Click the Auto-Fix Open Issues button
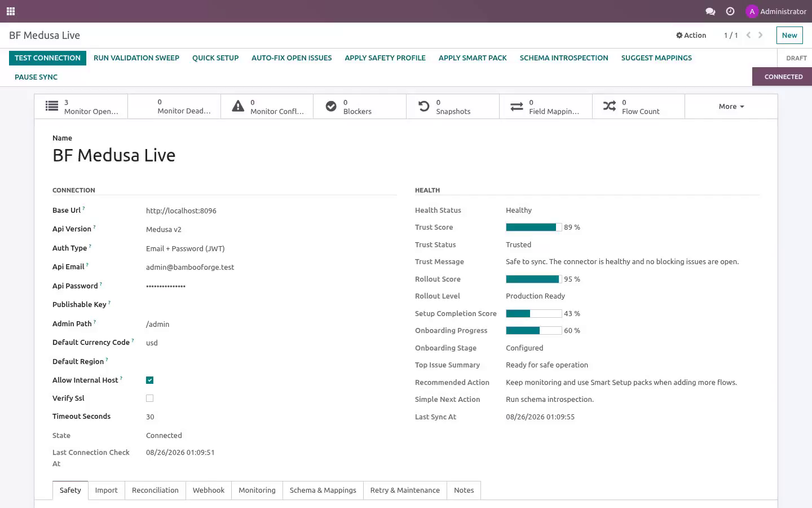Image resolution: width=812 pixels, height=508 pixels. tap(292, 58)
